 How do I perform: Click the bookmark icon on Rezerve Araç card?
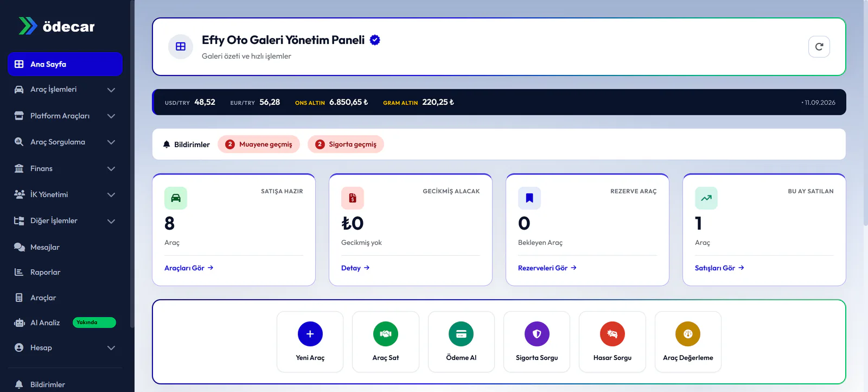[x=529, y=198]
